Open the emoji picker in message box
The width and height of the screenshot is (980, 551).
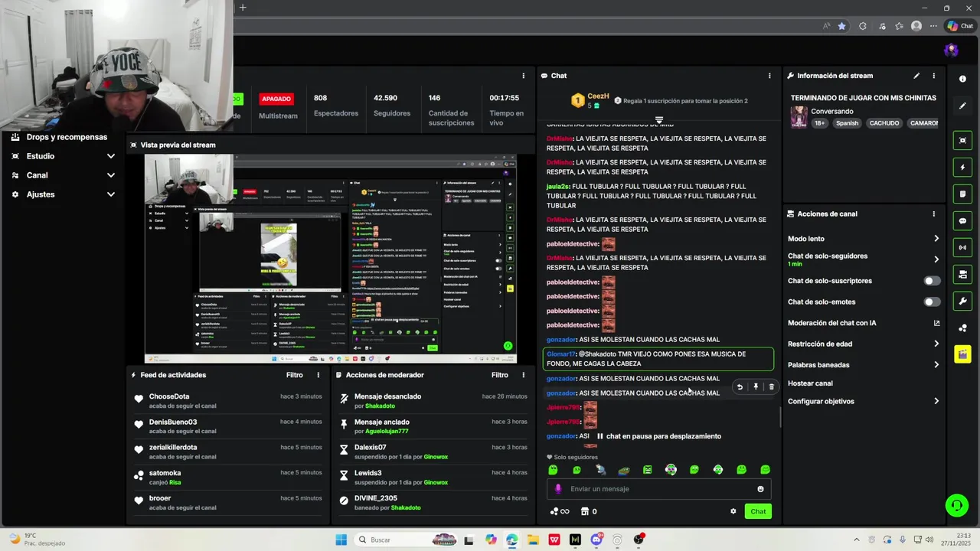click(760, 489)
